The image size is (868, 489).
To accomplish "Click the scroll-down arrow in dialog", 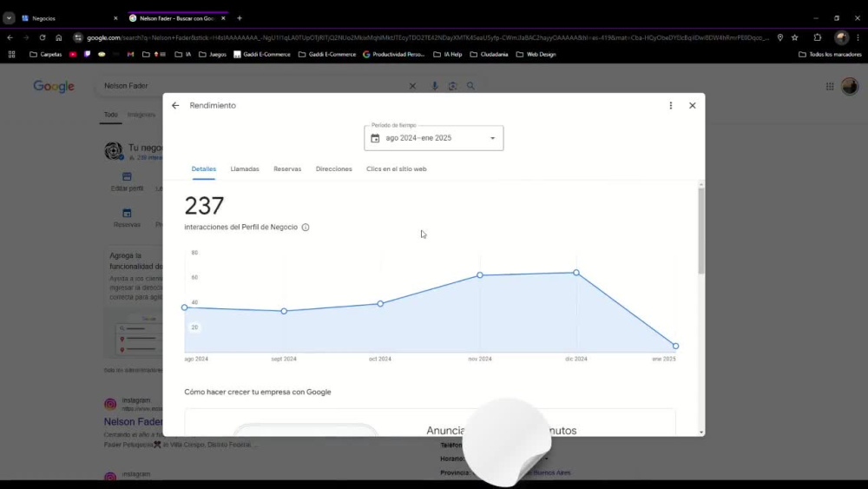I will (701, 432).
